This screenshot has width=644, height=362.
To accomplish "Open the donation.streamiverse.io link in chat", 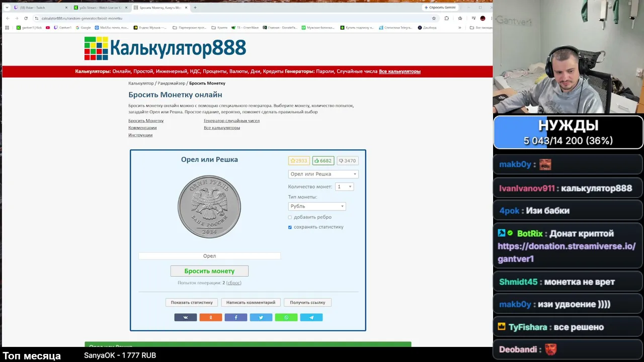I will [x=567, y=252].
